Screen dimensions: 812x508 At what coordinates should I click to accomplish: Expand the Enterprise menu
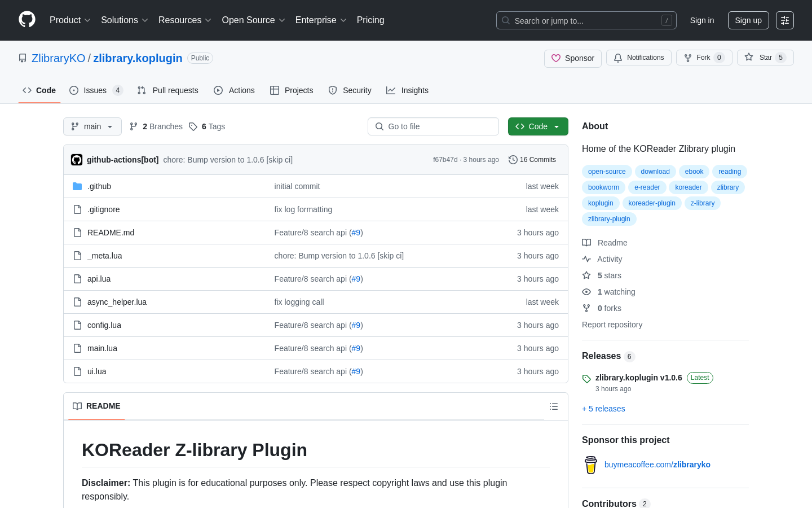click(x=321, y=20)
